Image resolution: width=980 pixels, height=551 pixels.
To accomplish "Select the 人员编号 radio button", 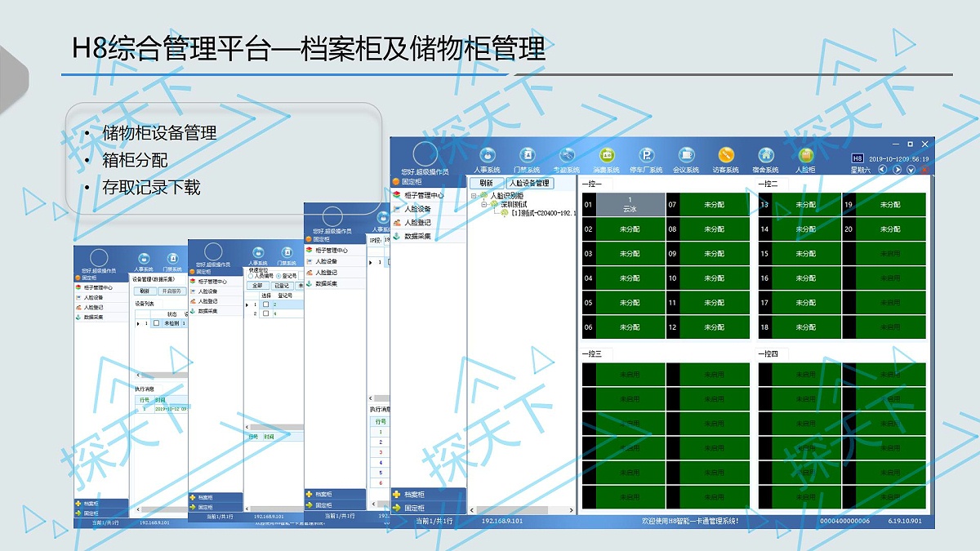I will point(251,276).
